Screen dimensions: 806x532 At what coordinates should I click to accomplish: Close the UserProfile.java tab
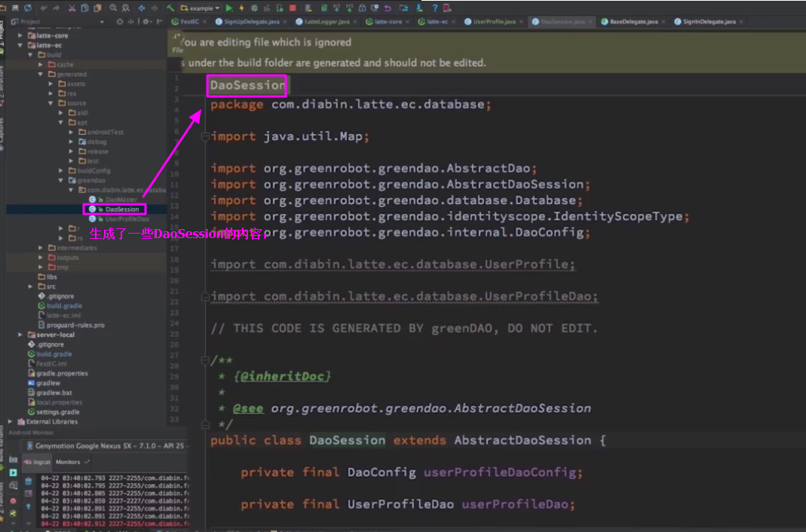521,22
